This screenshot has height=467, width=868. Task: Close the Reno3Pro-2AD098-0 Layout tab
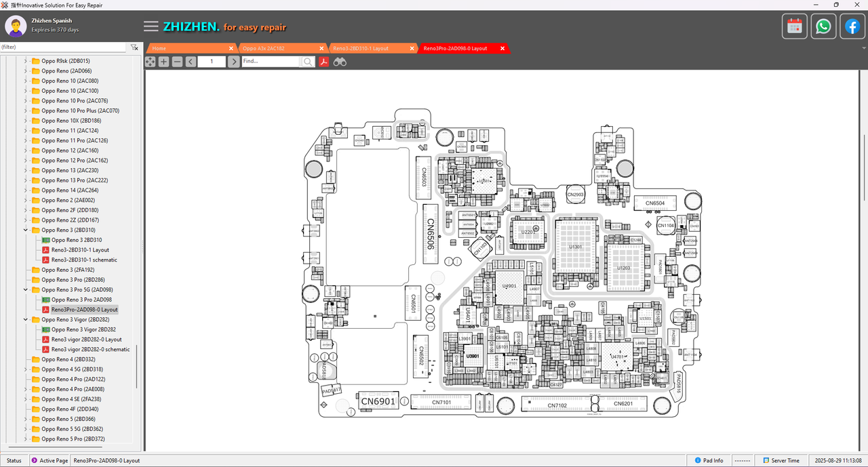(x=502, y=49)
